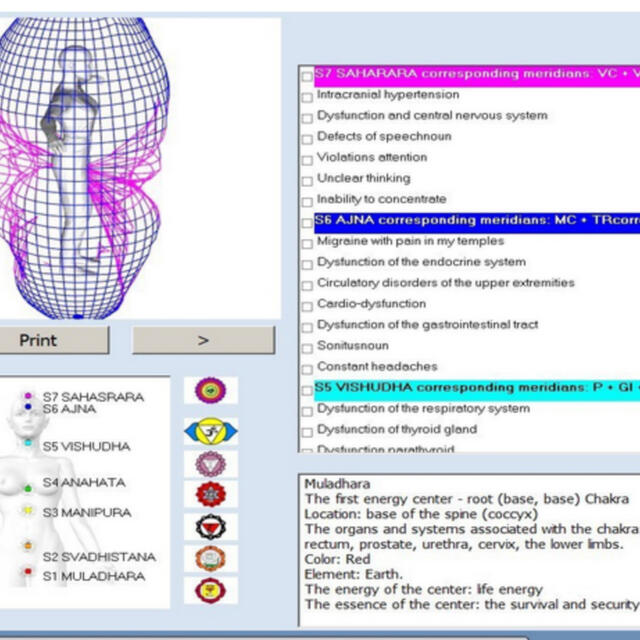Select the magenta S7 Sahasrara body point
Image resolution: width=640 pixels, height=640 pixels.
pyautogui.click(x=28, y=396)
